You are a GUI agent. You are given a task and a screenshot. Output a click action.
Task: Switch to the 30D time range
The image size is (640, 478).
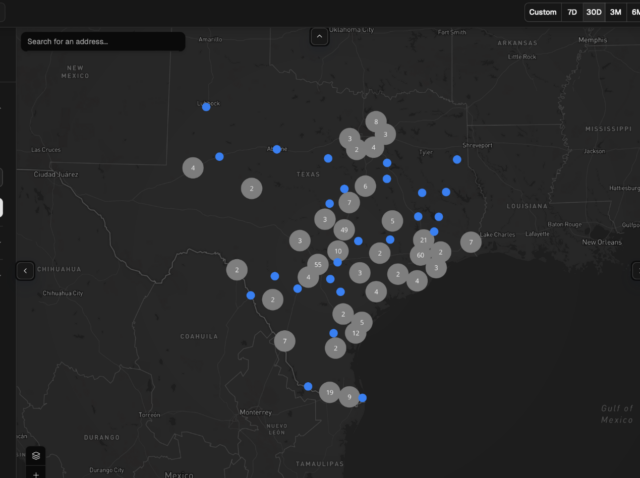pos(594,12)
